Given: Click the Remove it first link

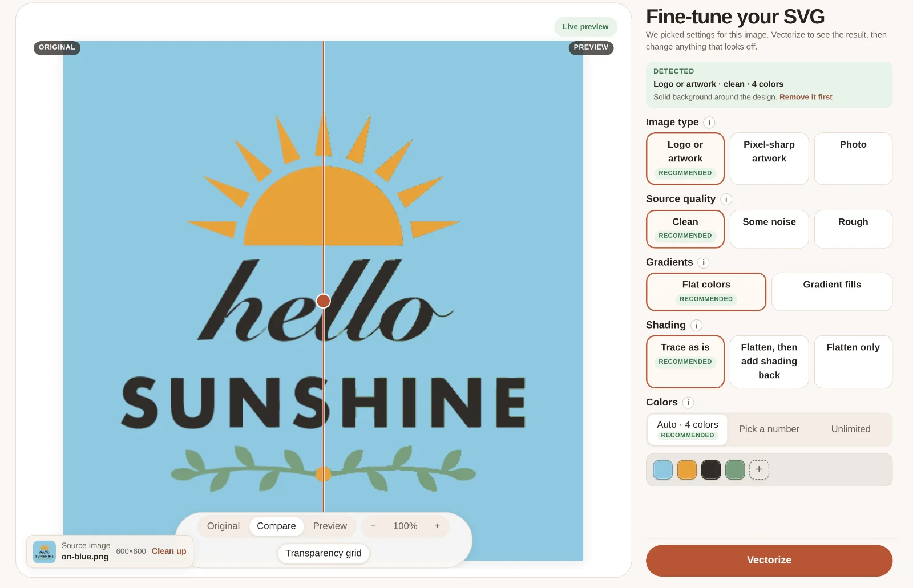Looking at the screenshot, I should (x=806, y=97).
